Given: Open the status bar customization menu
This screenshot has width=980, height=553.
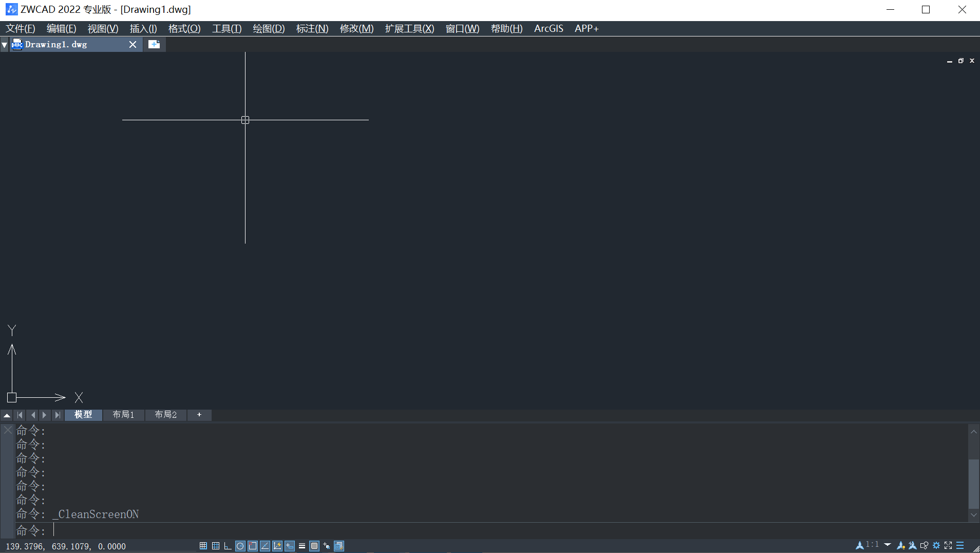Looking at the screenshot, I should [x=960, y=545].
